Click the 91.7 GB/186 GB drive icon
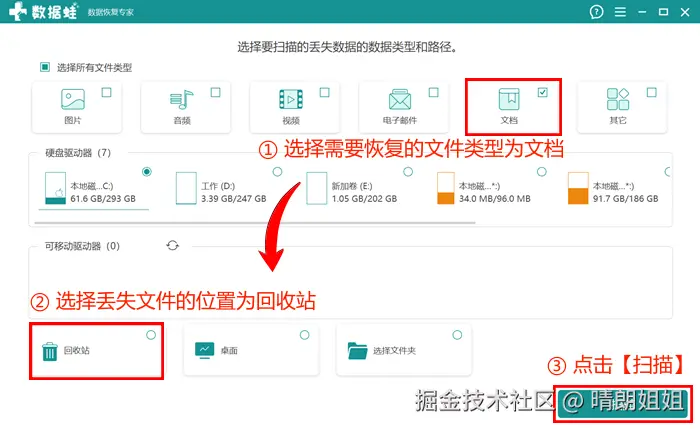700x429 pixels. pyautogui.click(x=578, y=188)
